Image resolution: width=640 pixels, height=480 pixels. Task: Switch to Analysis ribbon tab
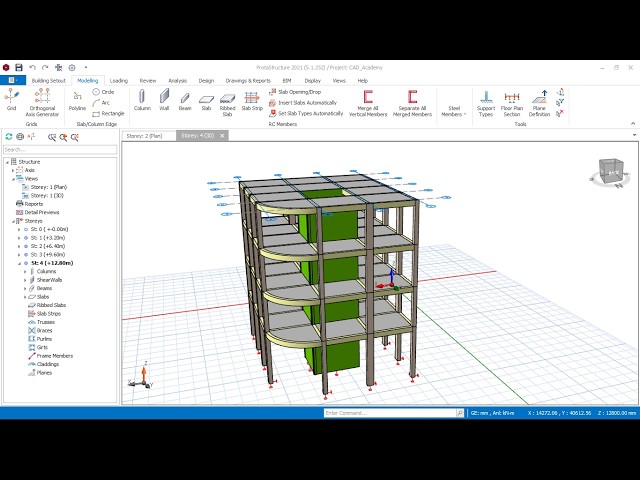[x=178, y=80]
